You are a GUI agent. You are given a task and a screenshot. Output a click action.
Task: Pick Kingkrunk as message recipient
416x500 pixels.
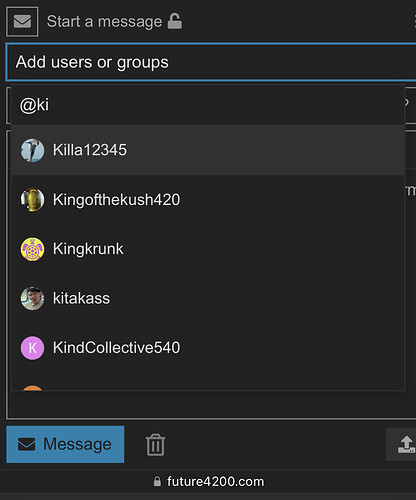tap(208, 249)
